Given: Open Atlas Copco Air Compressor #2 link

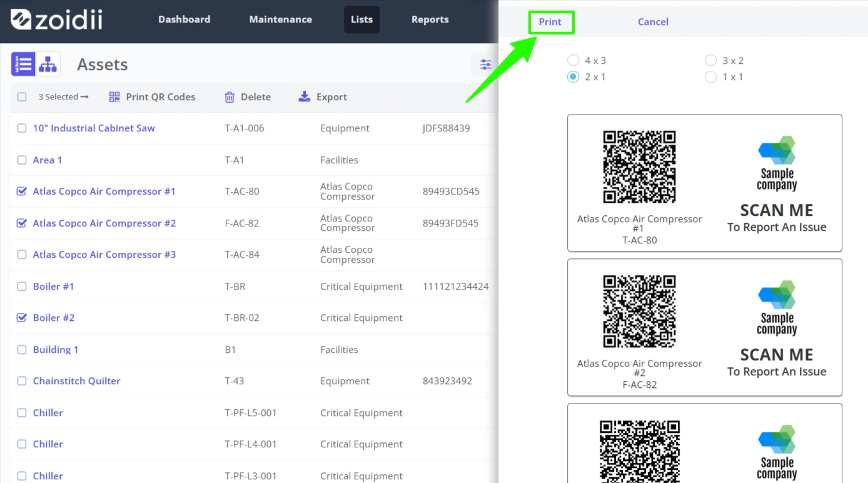Looking at the screenshot, I should tap(104, 223).
